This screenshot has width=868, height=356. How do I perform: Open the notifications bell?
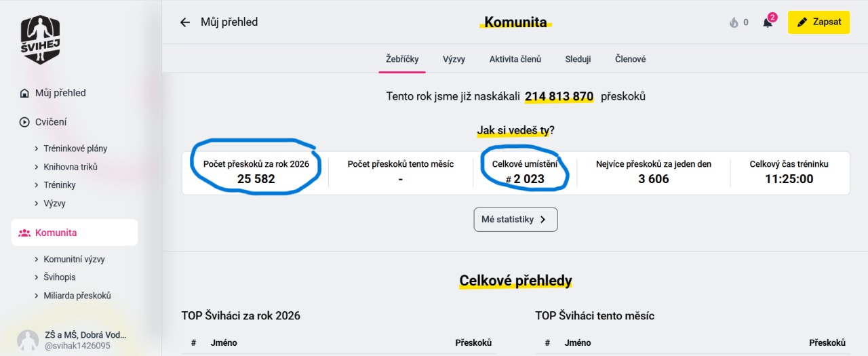tap(768, 22)
